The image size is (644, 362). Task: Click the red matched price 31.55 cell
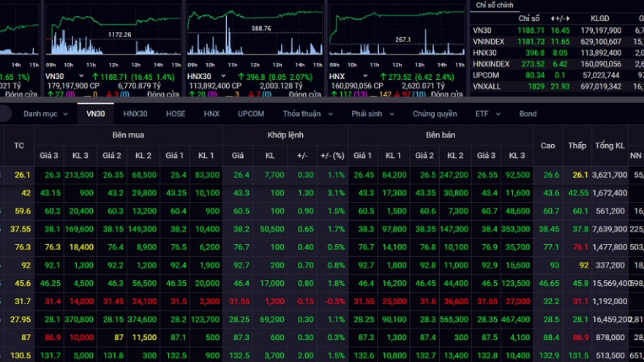(238, 301)
